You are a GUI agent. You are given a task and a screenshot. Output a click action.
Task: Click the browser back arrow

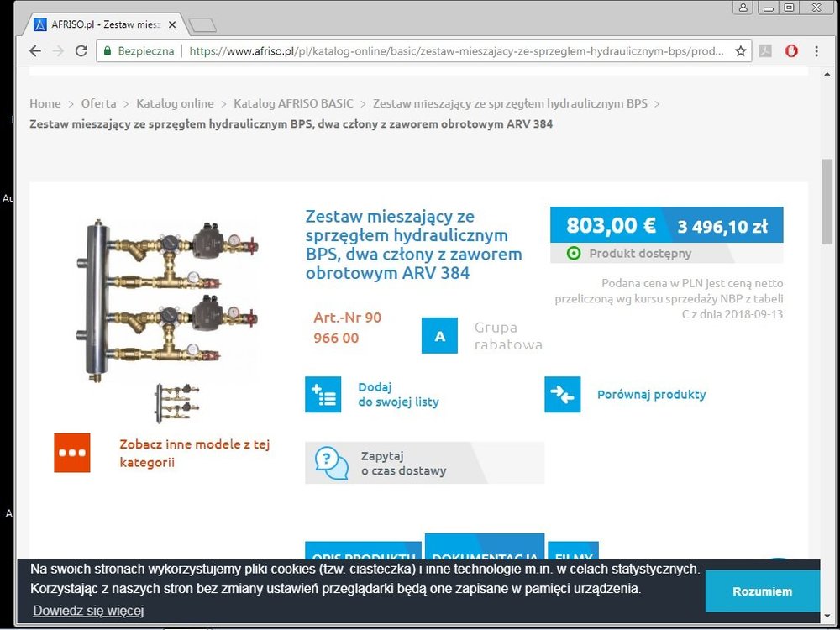[34, 51]
